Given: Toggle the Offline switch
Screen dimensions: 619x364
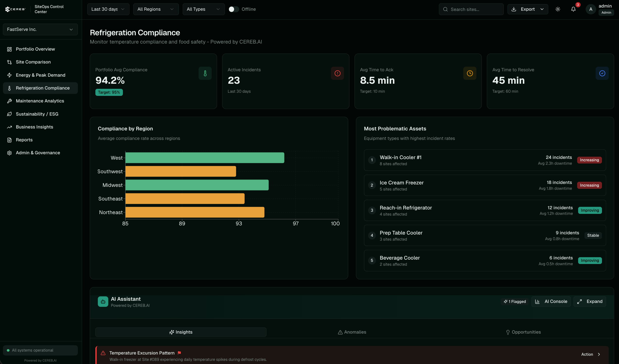Looking at the screenshot, I should pyautogui.click(x=234, y=9).
